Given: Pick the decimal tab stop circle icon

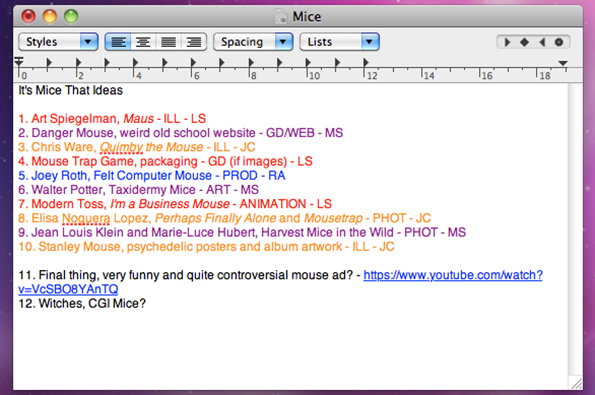Looking at the screenshot, I should pyautogui.click(x=559, y=42).
